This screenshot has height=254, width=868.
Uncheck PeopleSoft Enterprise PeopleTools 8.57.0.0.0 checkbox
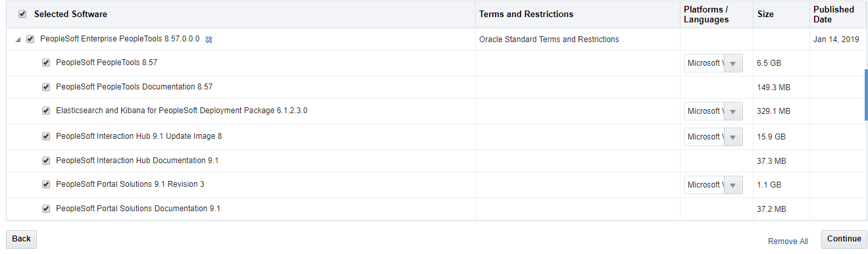pos(30,39)
